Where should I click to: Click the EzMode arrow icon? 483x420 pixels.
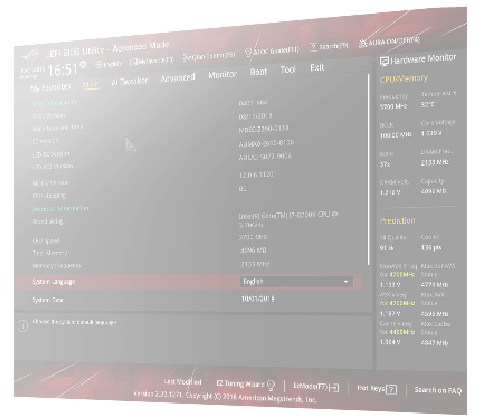tap(335, 387)
